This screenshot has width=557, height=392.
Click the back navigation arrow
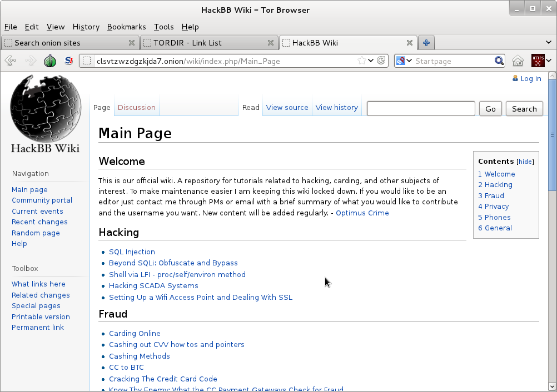[x=11, y=61]
